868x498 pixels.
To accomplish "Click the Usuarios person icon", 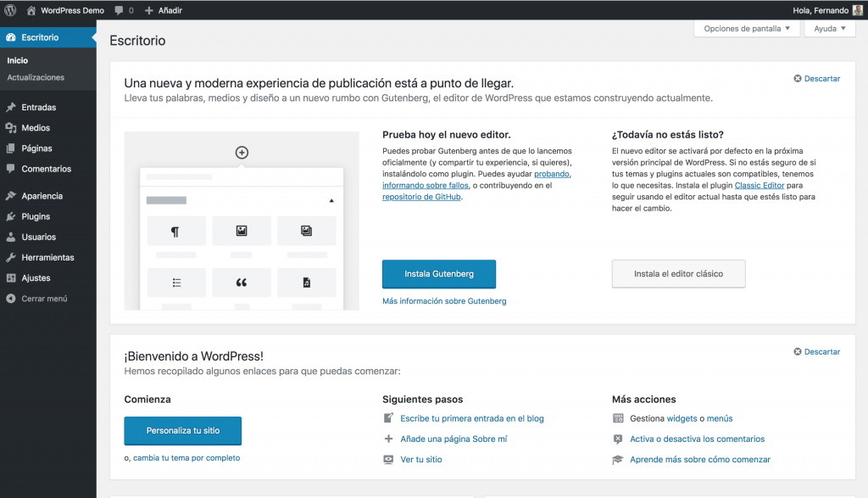I will [10, 237].
